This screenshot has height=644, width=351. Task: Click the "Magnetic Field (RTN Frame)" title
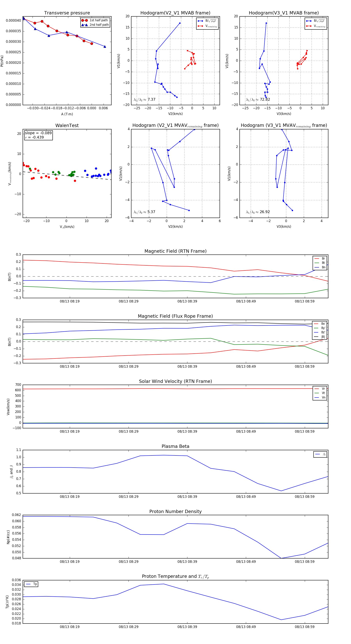click(x=175, y=251)
